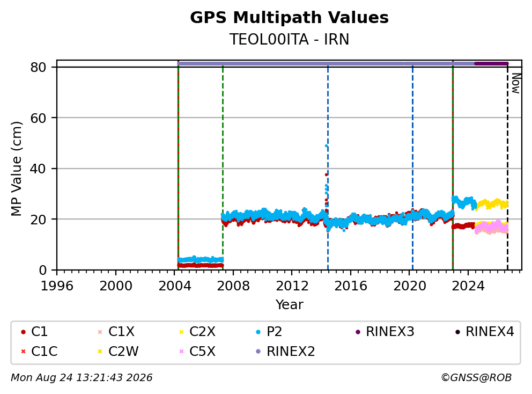Click the Year axis label
532x394 pixels.
click(289, 305)
